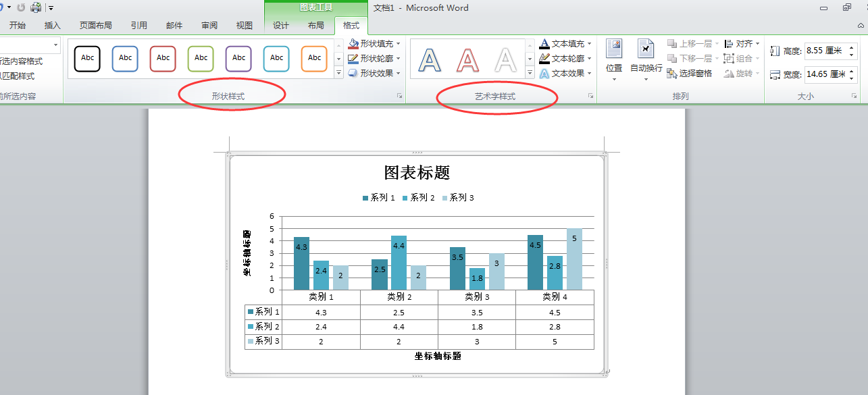Apply the red outlined A WordArt style

467,59
